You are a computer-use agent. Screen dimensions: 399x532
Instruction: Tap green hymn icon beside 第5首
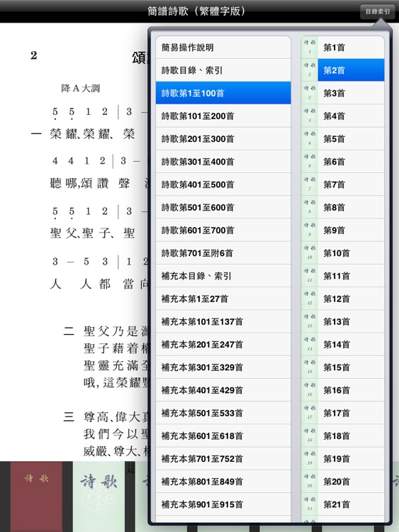310,139
